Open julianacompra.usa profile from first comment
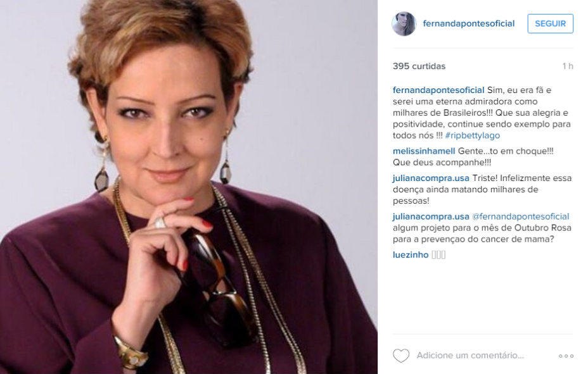The width and height of the screenshot is (588, 374). pyautogui.click(x=431, y=178)
